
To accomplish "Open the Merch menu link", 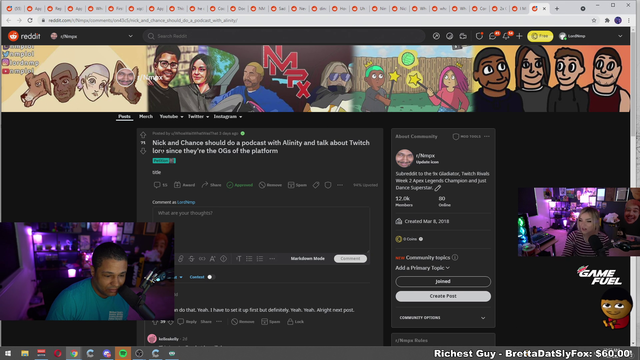I will point(146,117).
